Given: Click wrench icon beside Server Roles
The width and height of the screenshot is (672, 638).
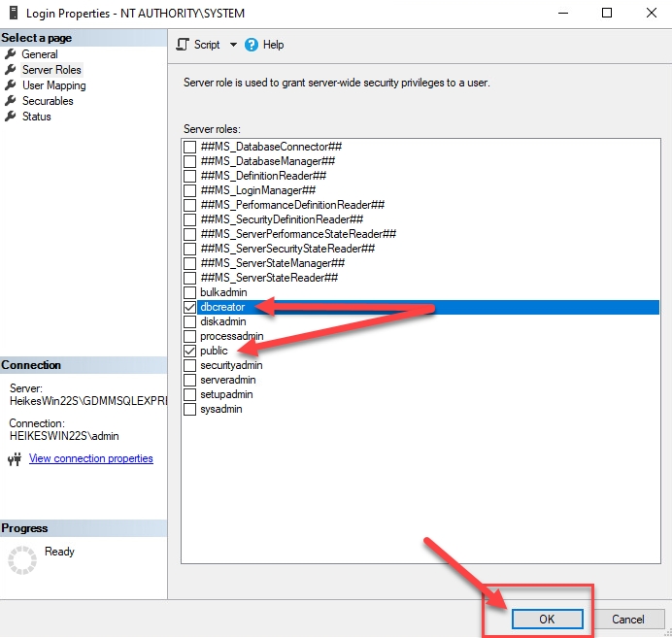Looking at the screenshot, I should [x=11, y=69].
